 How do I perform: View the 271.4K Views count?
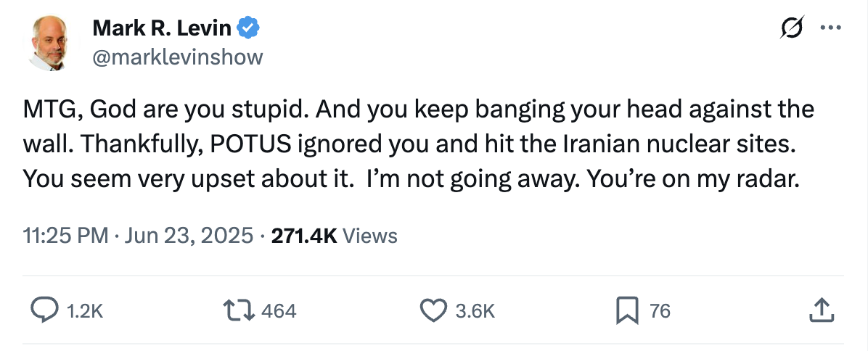[x=303, y=236]
